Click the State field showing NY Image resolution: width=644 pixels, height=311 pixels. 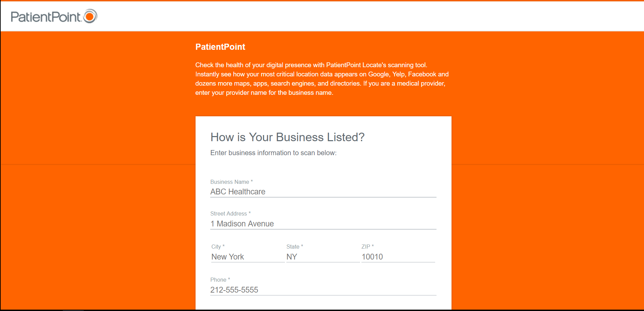(x=323, y=257)
